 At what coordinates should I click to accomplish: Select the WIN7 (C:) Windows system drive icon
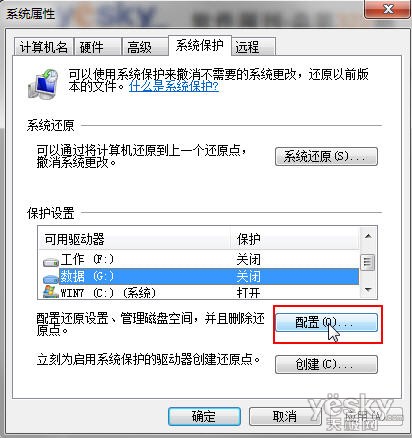[x=51, y=291]
